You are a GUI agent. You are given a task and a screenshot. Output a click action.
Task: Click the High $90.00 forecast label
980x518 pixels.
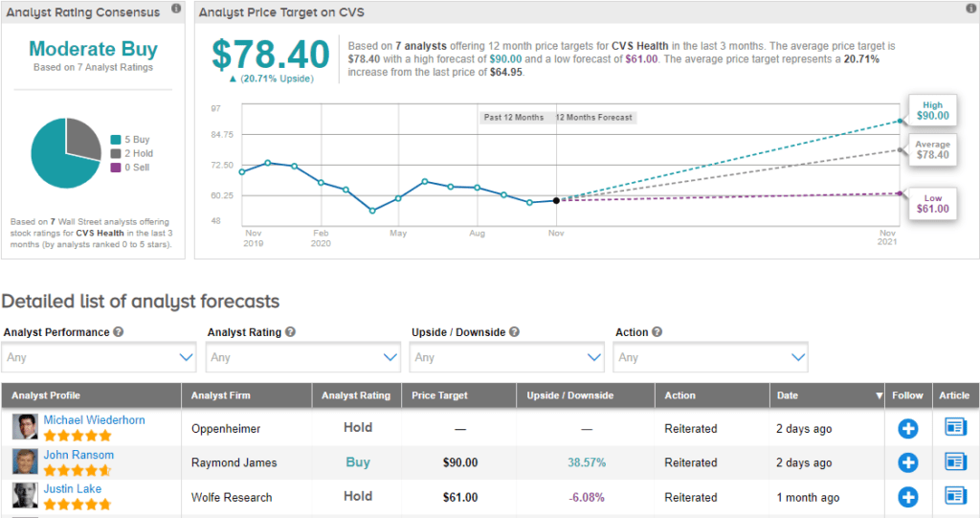932,111
